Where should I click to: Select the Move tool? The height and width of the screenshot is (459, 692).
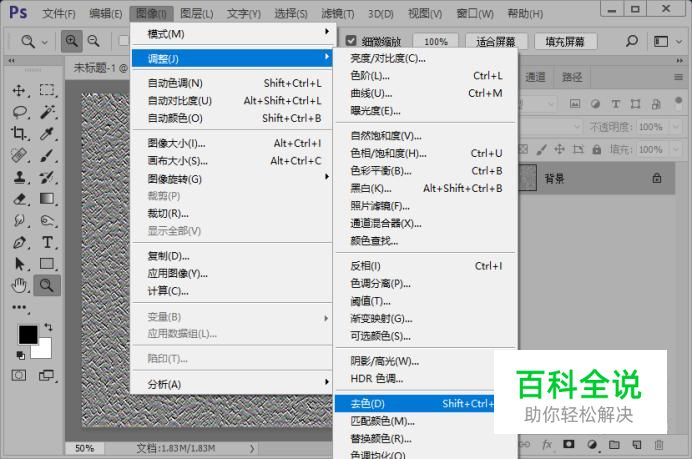tap(19, 90)
